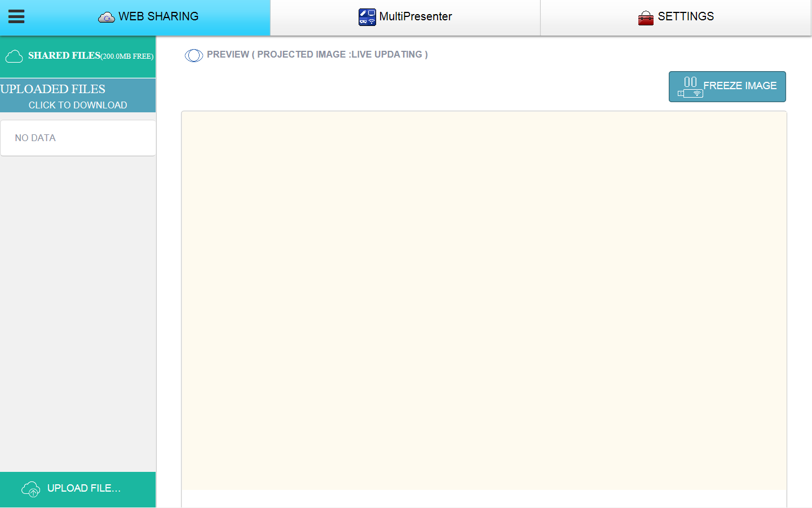Select the MultiPresenter device icon

click(x=367, y=17)
